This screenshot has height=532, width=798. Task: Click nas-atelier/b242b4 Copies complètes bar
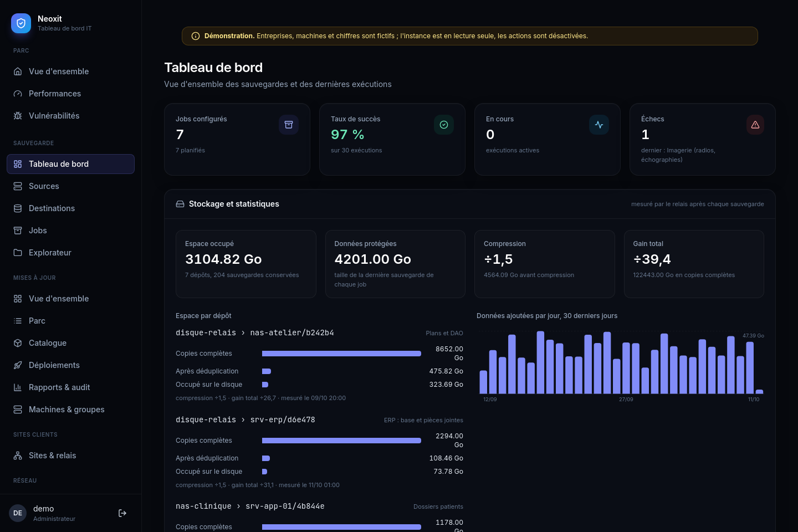coord(341,354)
